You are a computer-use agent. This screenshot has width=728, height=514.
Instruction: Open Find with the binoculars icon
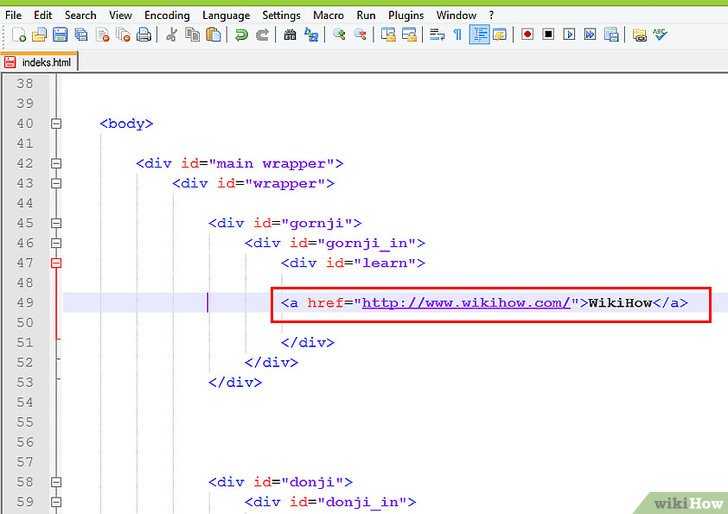click(290, 35)
